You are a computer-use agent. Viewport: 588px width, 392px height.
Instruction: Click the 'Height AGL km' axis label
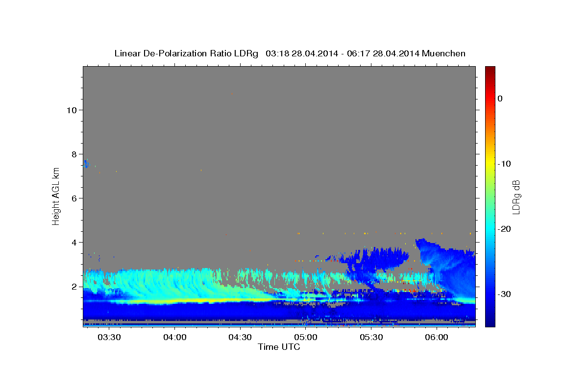click(x=56, y=196)
